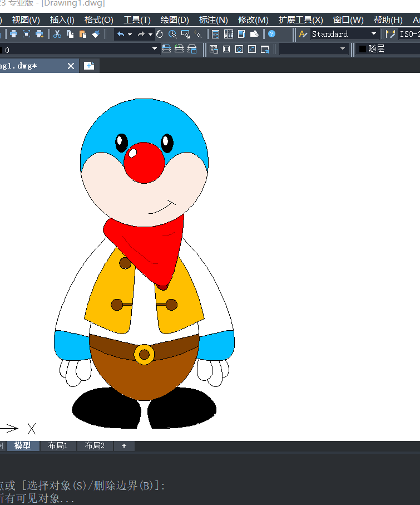Image resolution: width=420 pixels, height=505 pixels.
Task: Open the Text Style manager icon
Action: click(303, 34)
